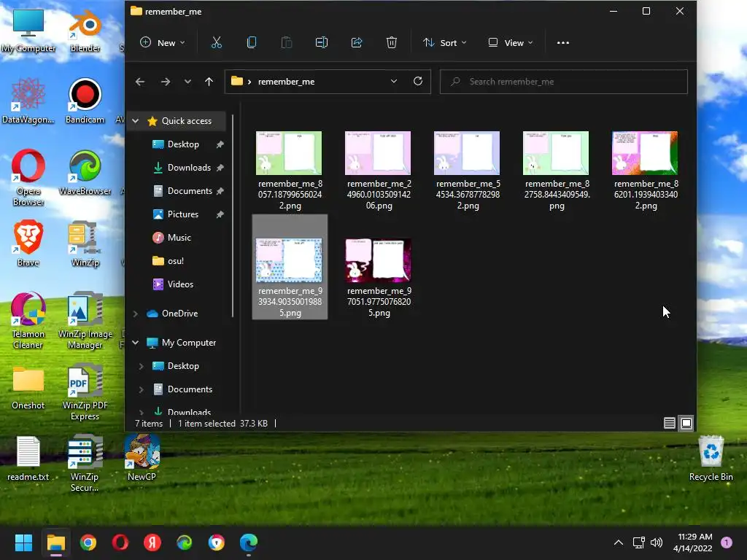Select the Bandicam desktop icon
This screenshot has width=747, height=560.
(85, 101)
